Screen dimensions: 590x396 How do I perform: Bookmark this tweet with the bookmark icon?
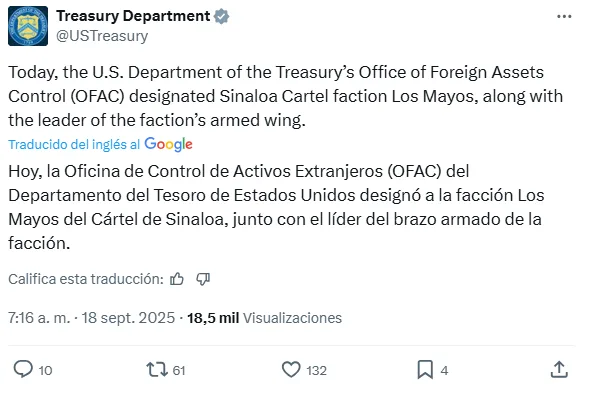coord(425,370)
